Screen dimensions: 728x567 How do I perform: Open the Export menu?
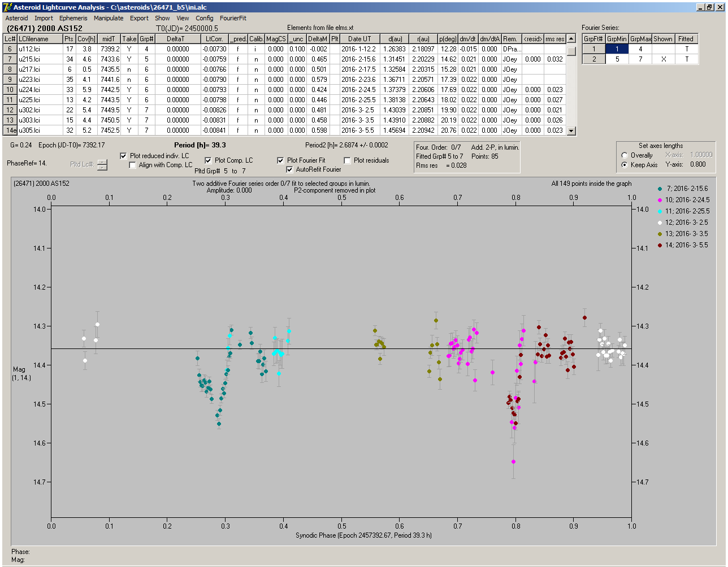139,18
